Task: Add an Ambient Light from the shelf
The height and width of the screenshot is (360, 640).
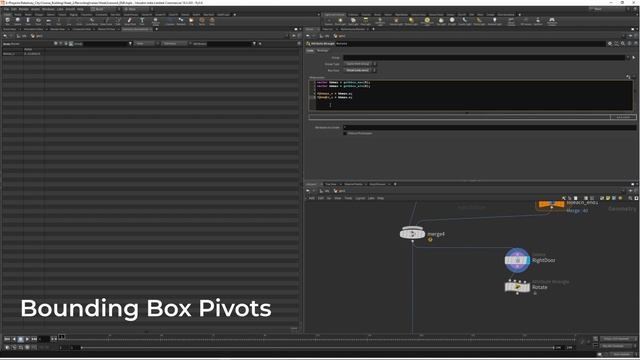Action: [x=494, y=21]
